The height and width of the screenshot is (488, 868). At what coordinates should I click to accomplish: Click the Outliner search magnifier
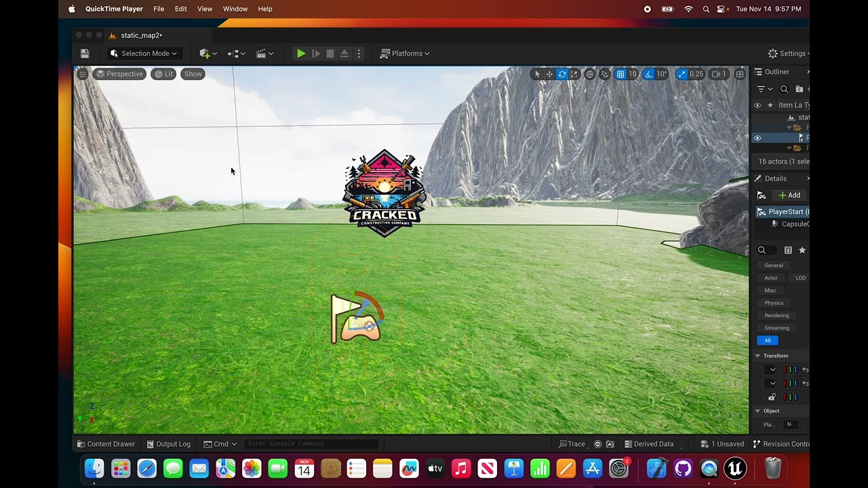point(784,89)
